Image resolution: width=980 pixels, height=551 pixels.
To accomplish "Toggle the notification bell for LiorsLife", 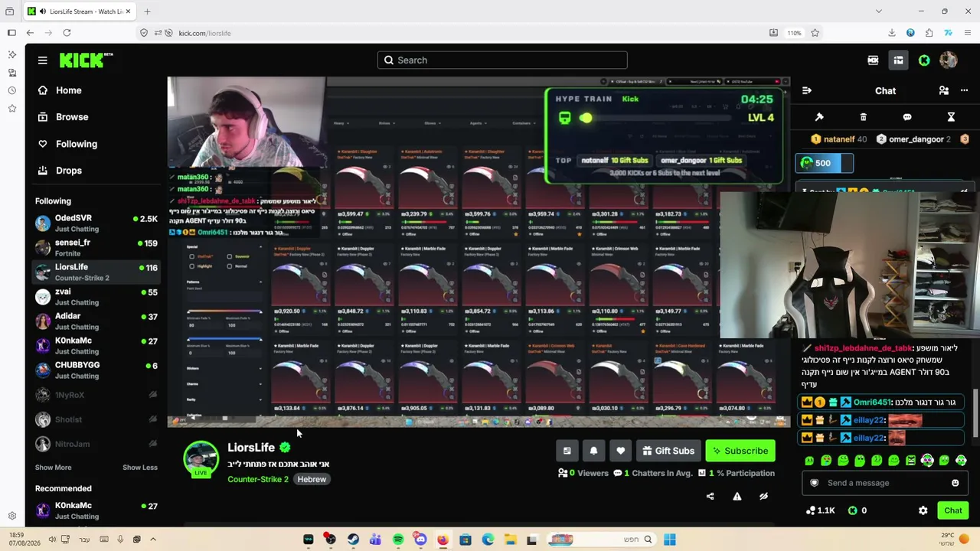I will coord(593,451).
